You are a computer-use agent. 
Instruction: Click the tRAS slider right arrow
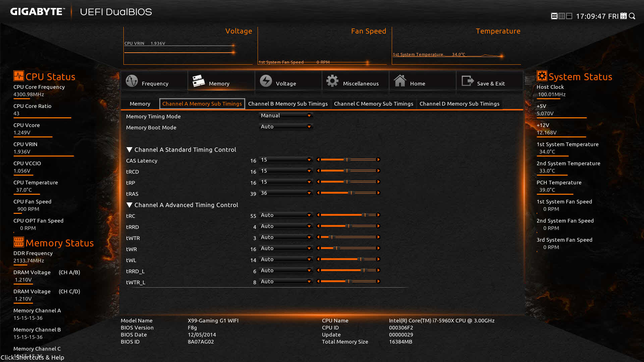tap(378, 193)
